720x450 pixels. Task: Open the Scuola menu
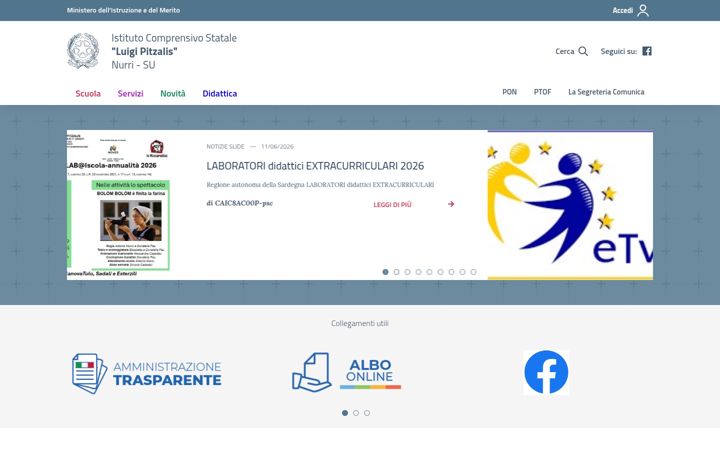coord(88,93)
